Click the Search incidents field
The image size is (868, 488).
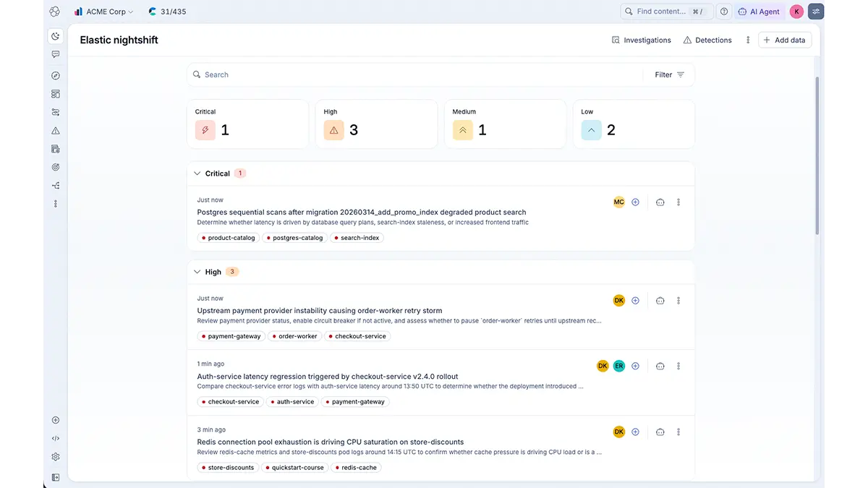pyautogui.click(x=416, y=75)
